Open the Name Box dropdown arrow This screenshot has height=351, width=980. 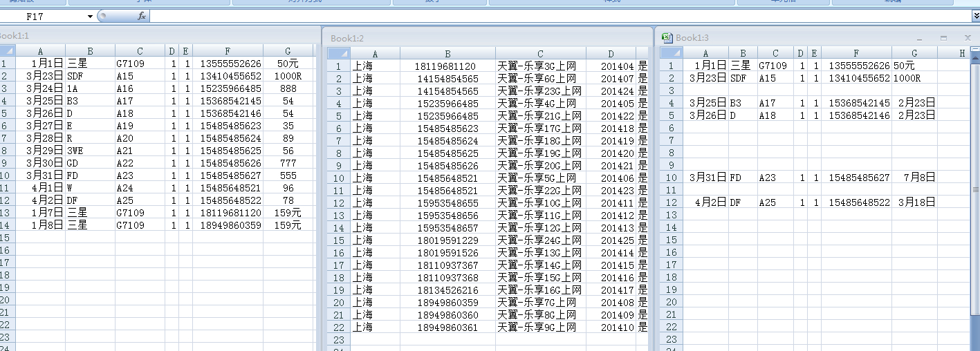coord(90,16)
